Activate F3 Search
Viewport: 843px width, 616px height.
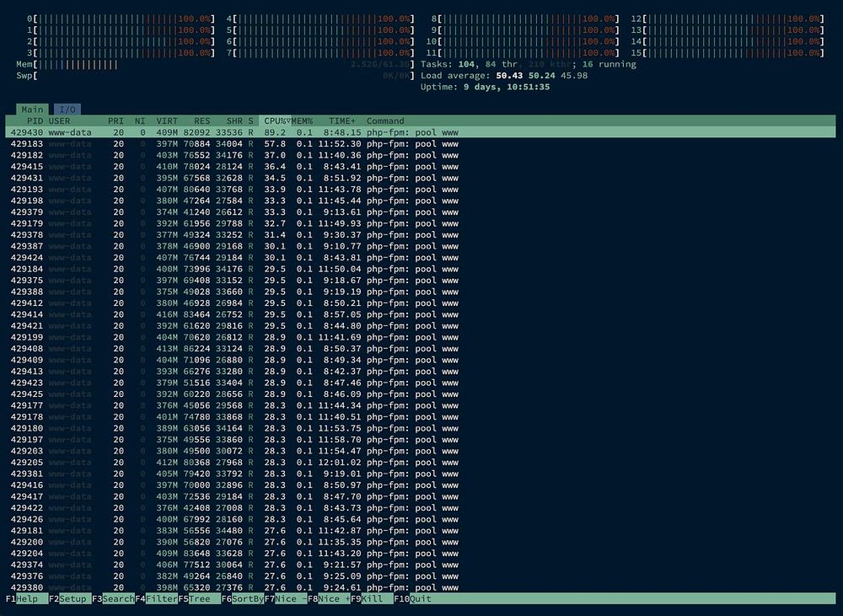[113, 599]
